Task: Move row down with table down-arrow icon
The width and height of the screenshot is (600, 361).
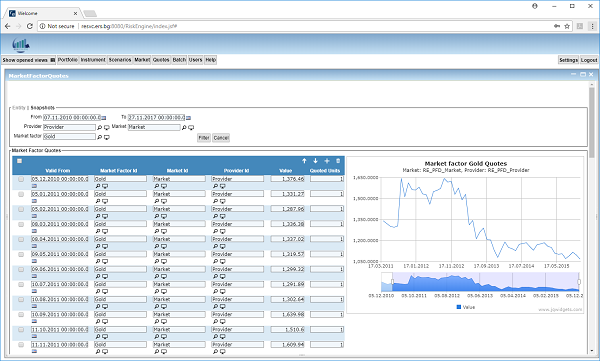Action: pos(315,161)
